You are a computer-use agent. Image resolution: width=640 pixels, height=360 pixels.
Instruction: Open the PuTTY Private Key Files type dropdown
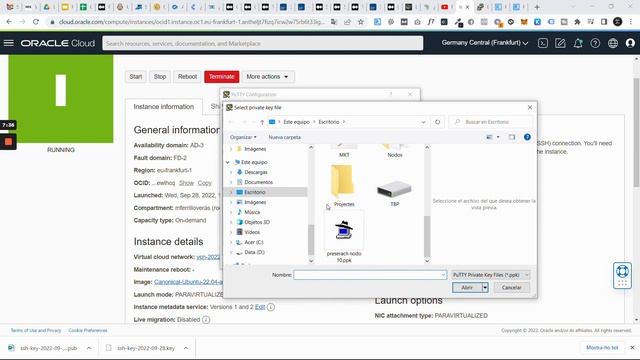(x=490, y=275)
